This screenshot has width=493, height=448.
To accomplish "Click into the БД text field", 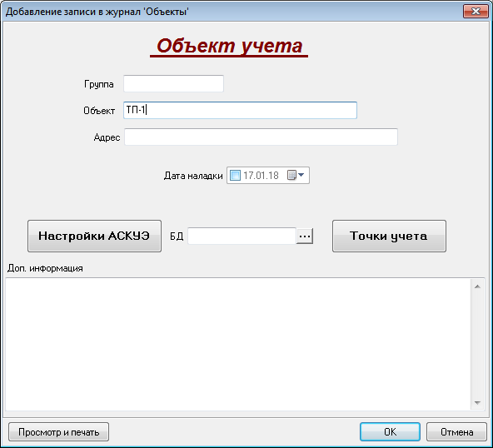I will 242,236.
